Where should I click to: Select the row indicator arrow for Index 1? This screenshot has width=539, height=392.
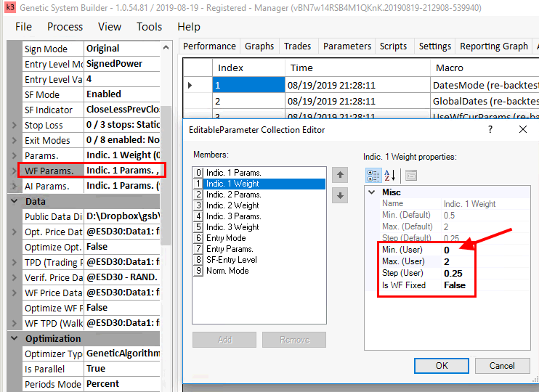(190, 86)
